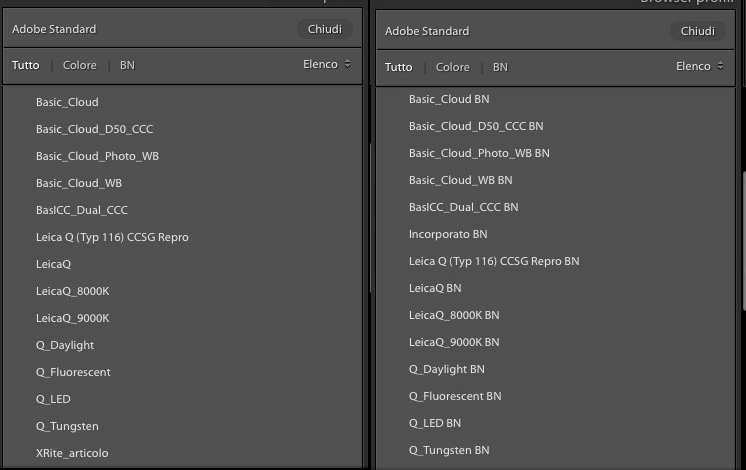
Task: Switch to Tutto tab in right panel
Action: coord(398,67)
